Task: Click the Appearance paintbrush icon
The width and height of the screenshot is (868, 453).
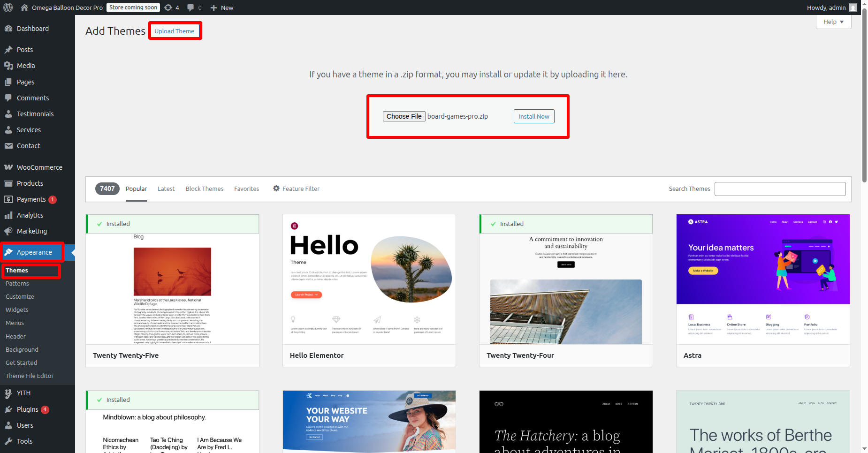Action: [8, 252]
